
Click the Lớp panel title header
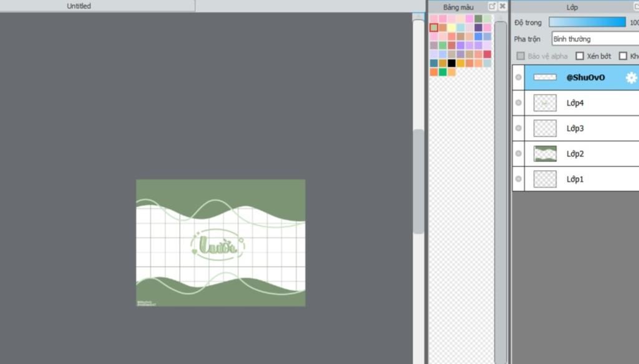pos(572,7)
